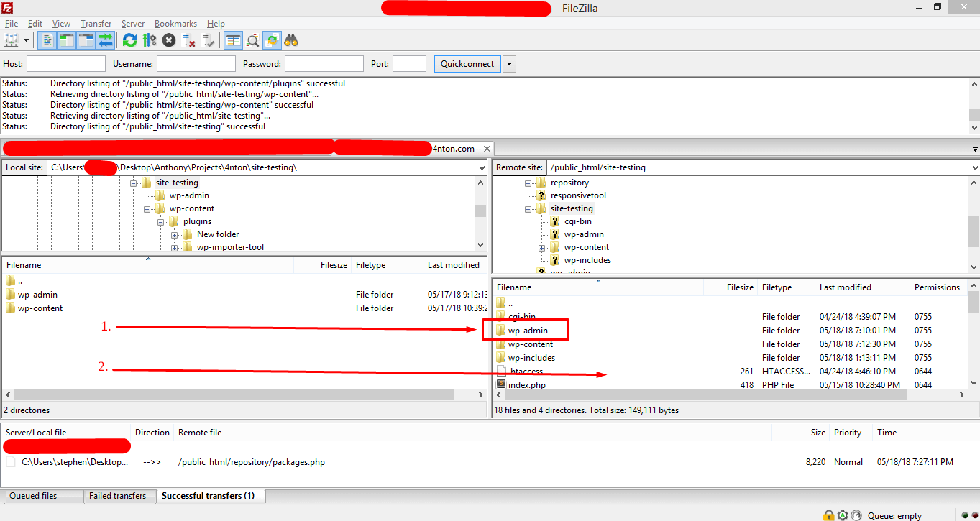Focus the Username input field

[x=196, y=64]
